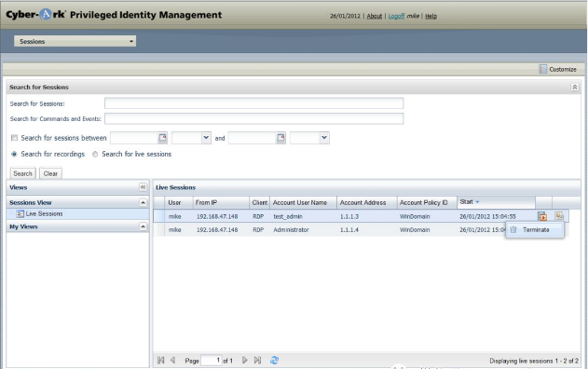This screenshot has width=588, height=369.
Task: Click the start date input field
Action: coord(134,138)
